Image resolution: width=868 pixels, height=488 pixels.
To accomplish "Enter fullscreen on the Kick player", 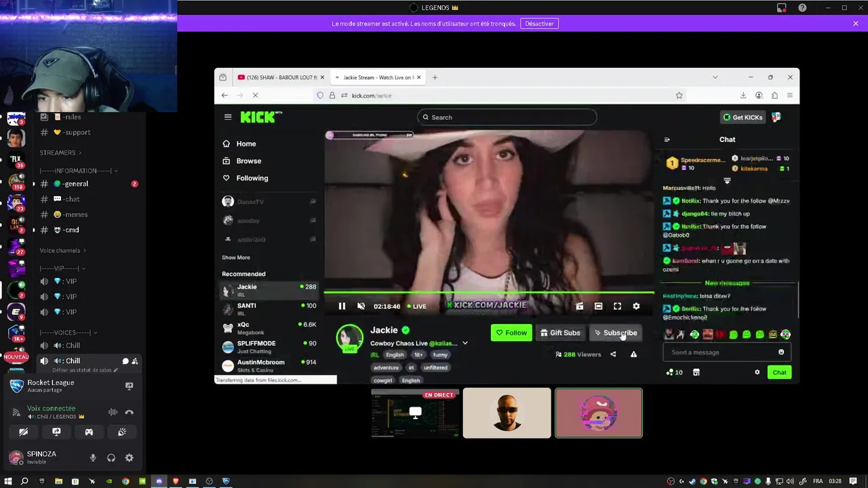I will pos(617,306).
